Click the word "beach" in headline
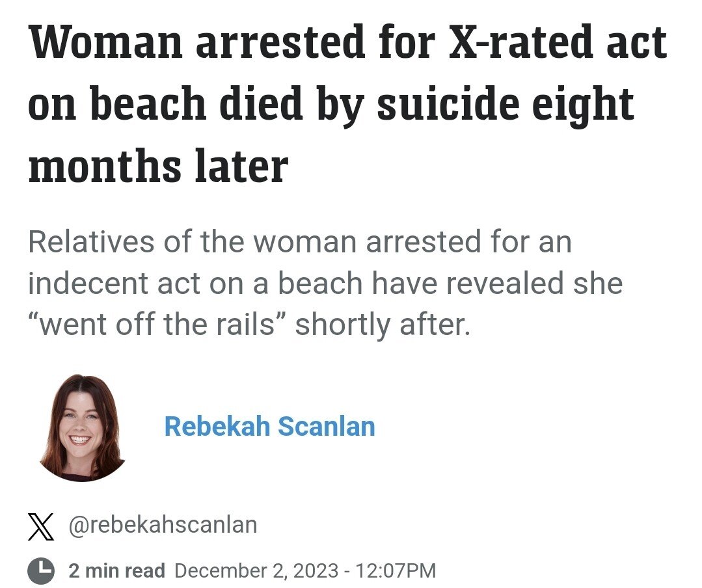Viewport: 702px width, 588px height. 148,103
